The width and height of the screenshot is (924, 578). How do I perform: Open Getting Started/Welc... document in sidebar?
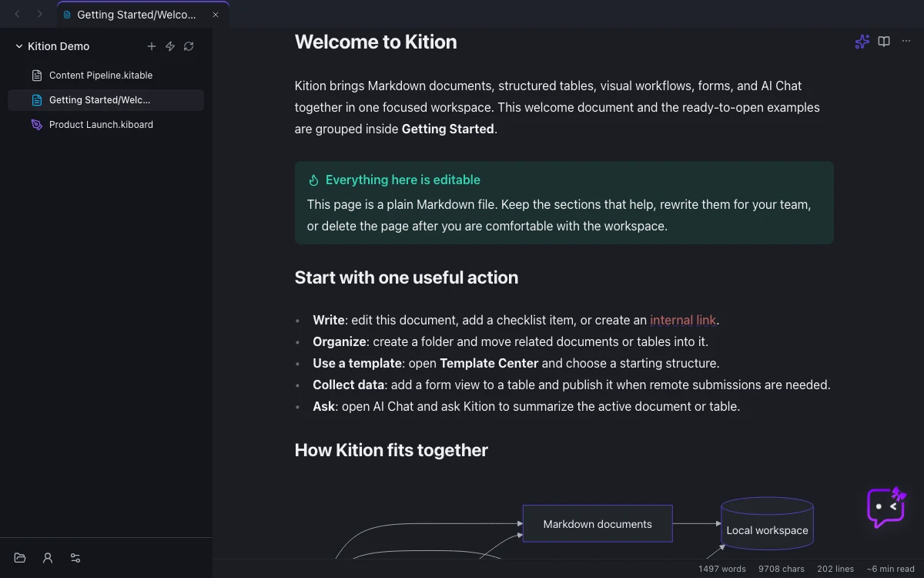click(x=105, y=100)
